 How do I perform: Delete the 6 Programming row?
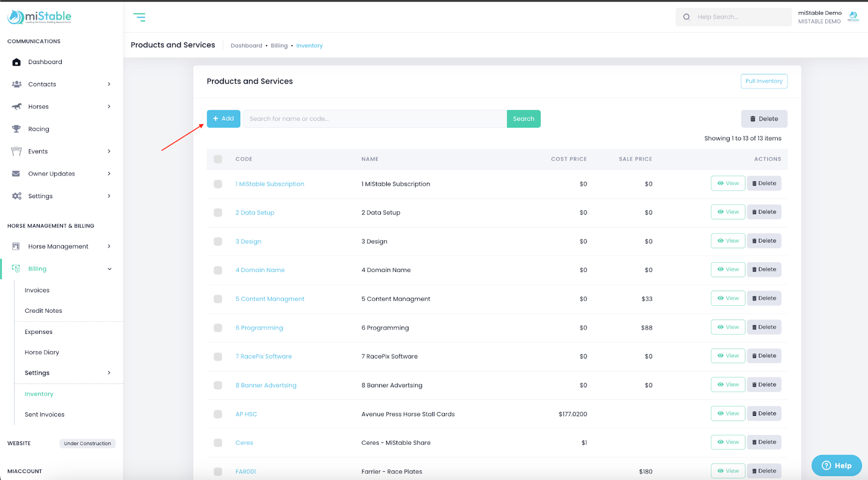[x=764, y=327]
